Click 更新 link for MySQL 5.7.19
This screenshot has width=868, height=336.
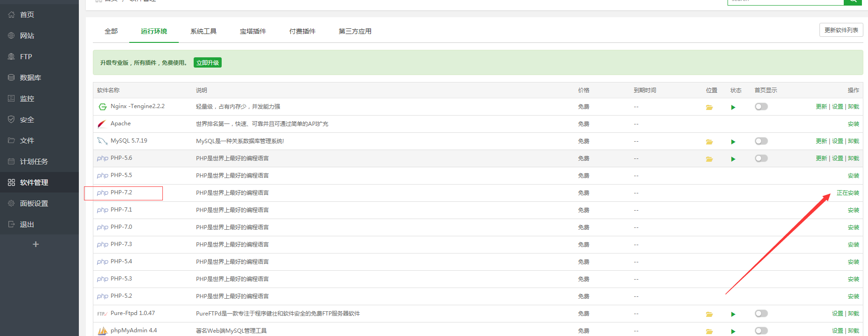tap(821, 141)
